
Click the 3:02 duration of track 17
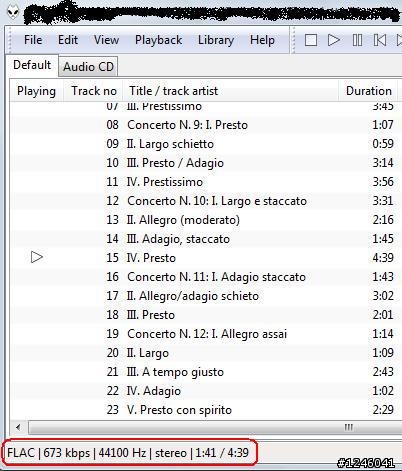click(x=383, y=296)
